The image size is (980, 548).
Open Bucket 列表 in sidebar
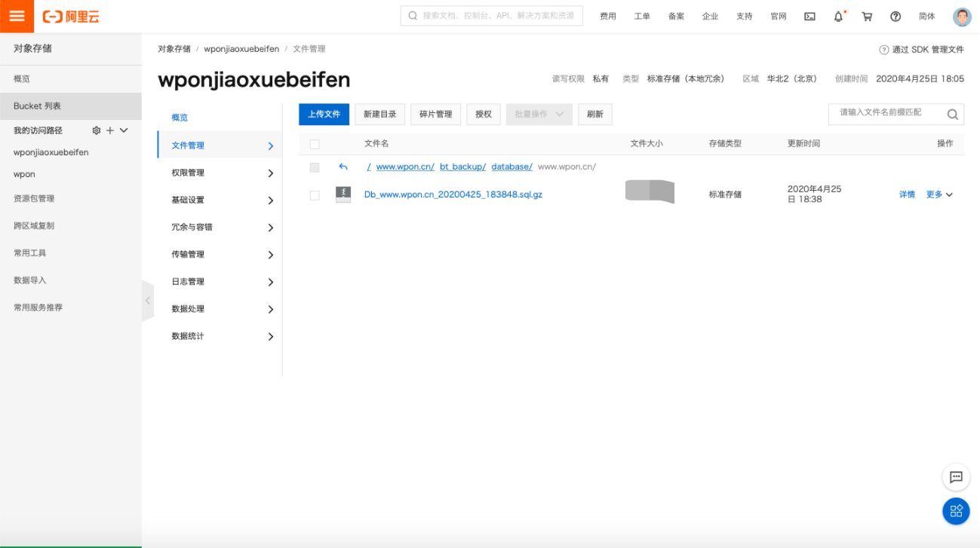point(71,106)
